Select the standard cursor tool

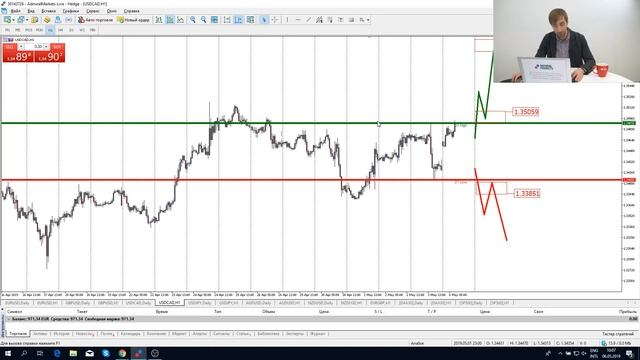click(x=264, y=20)
